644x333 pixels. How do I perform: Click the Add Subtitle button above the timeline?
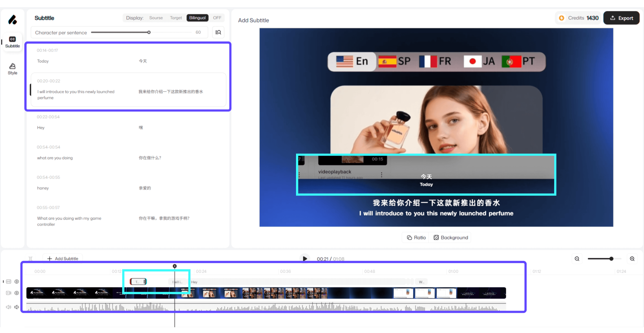(63, 259)
